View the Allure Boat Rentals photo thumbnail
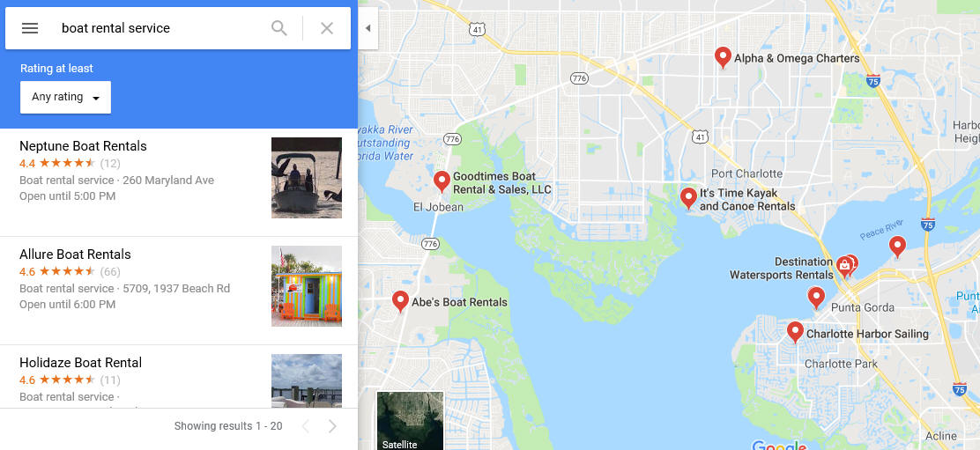 [307, 286]
